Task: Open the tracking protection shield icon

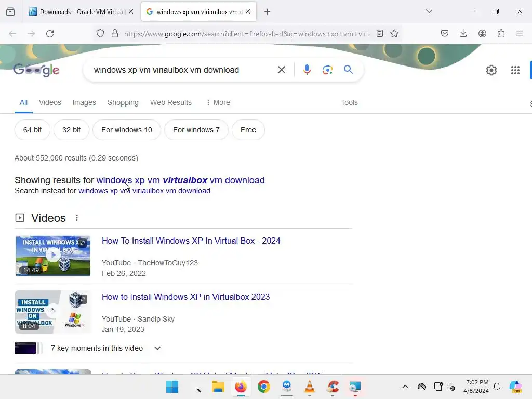Action: click(100, 34)
